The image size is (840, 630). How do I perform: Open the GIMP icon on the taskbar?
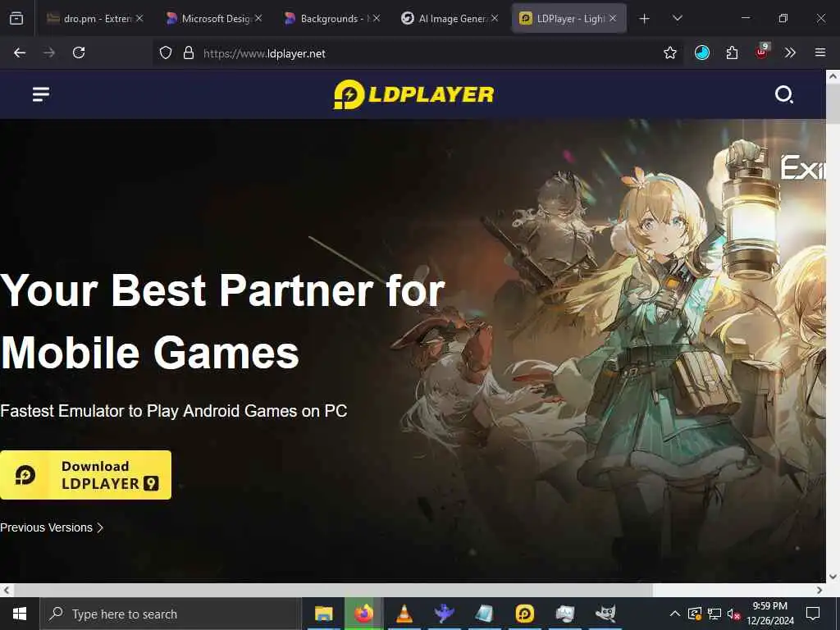pyautogui.click(x=605, y=614)
